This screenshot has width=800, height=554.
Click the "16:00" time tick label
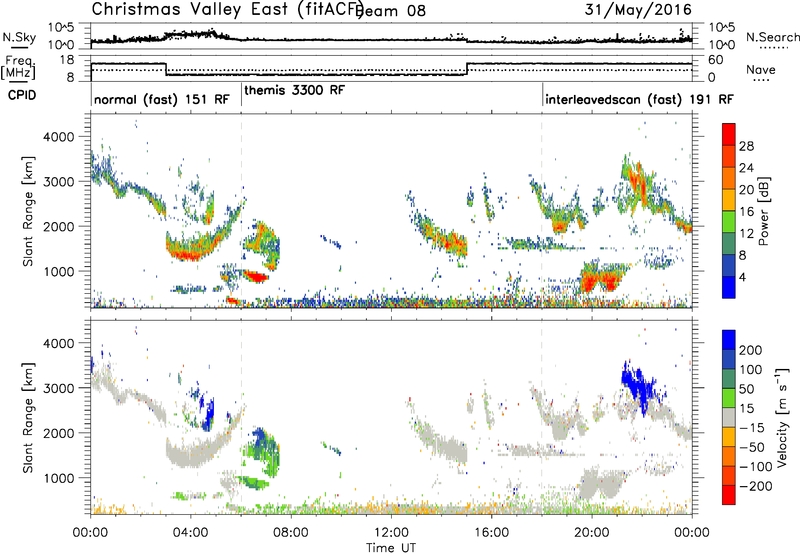point(491,533)
